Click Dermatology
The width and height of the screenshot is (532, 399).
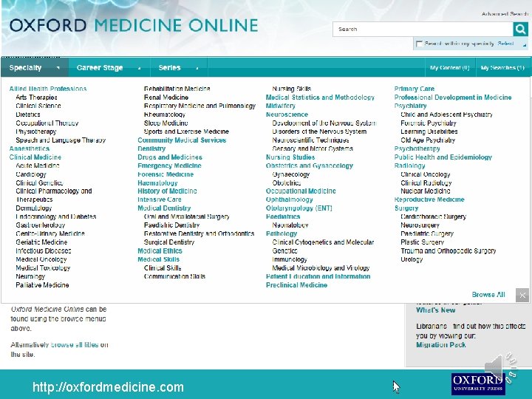coord(33,208)
